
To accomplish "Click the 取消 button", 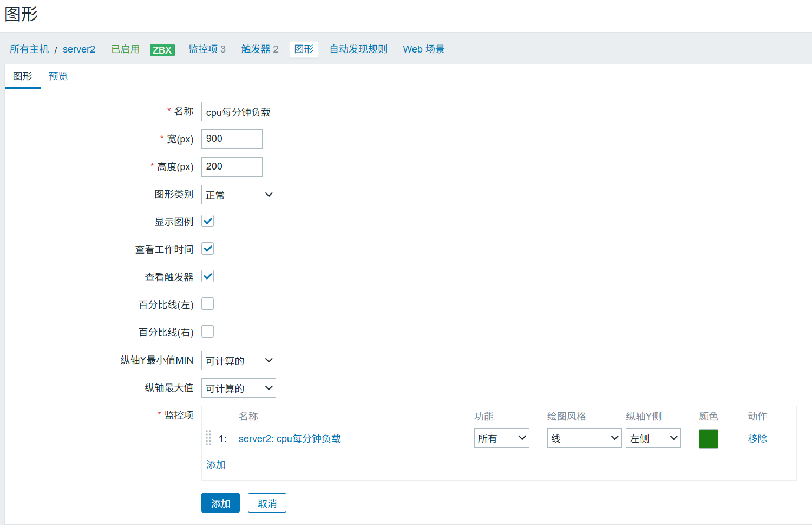I will (267, 503).
